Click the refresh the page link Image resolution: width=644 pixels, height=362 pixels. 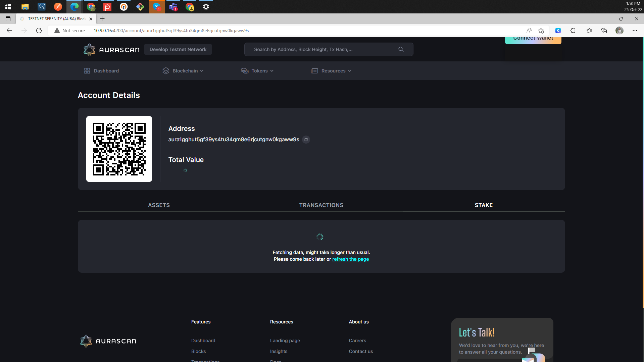tap(350, 259)
